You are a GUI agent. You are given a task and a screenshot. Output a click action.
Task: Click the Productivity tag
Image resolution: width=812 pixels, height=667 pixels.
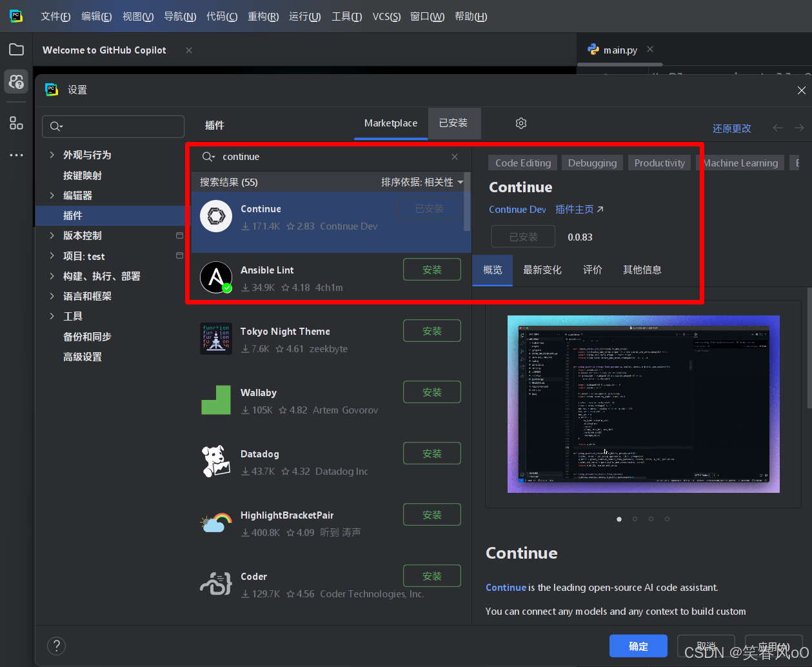coord(659,163)
